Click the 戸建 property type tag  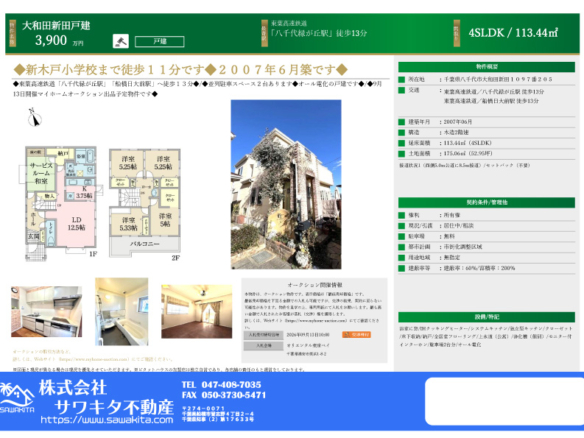159,41
